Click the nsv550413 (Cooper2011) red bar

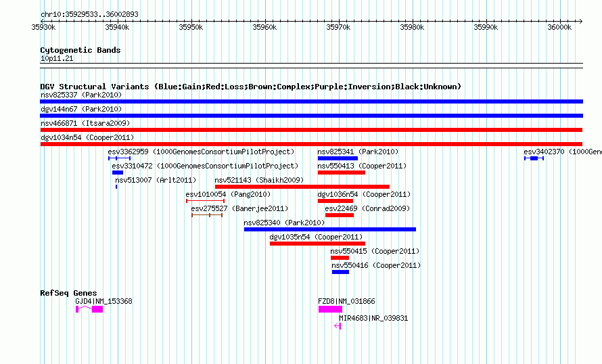click(x=342, y=173)
